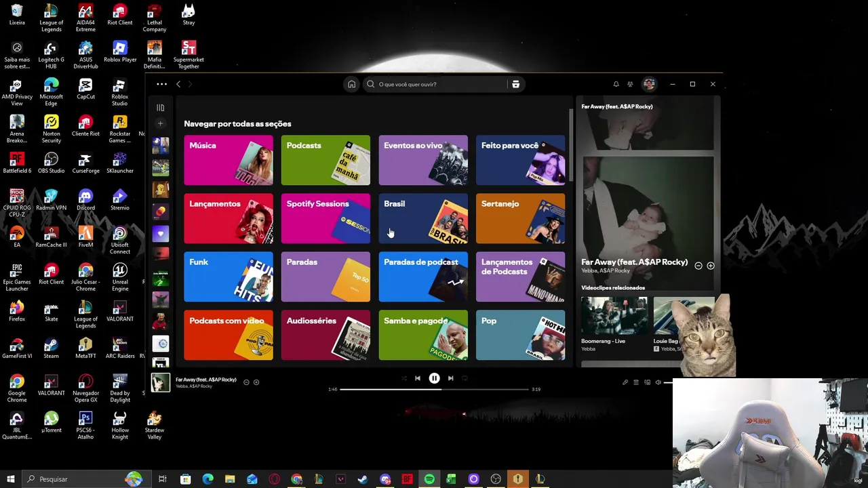Open the Paradas category card
The height and width of the screenshot is (488, 868).
(x=325, y=277)
